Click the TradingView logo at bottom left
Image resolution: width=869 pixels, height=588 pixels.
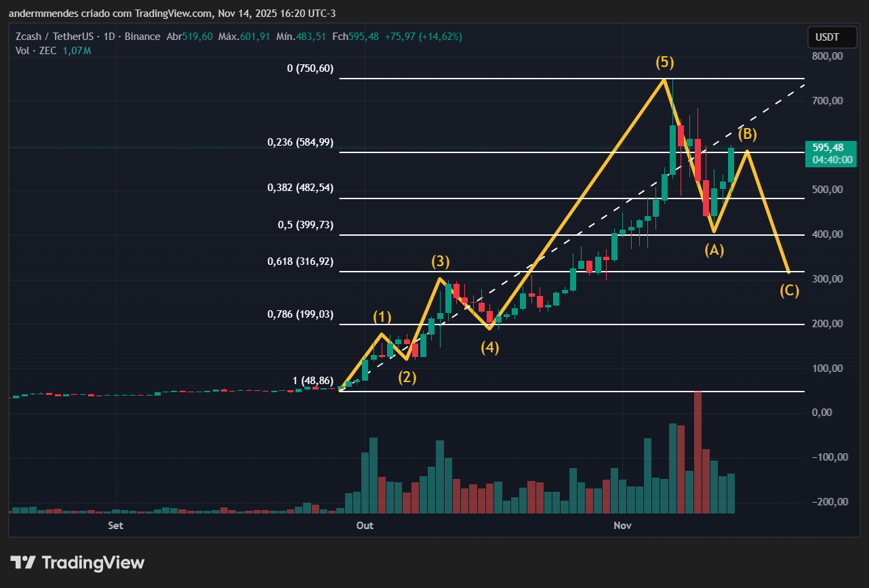(x=77, y=562)
